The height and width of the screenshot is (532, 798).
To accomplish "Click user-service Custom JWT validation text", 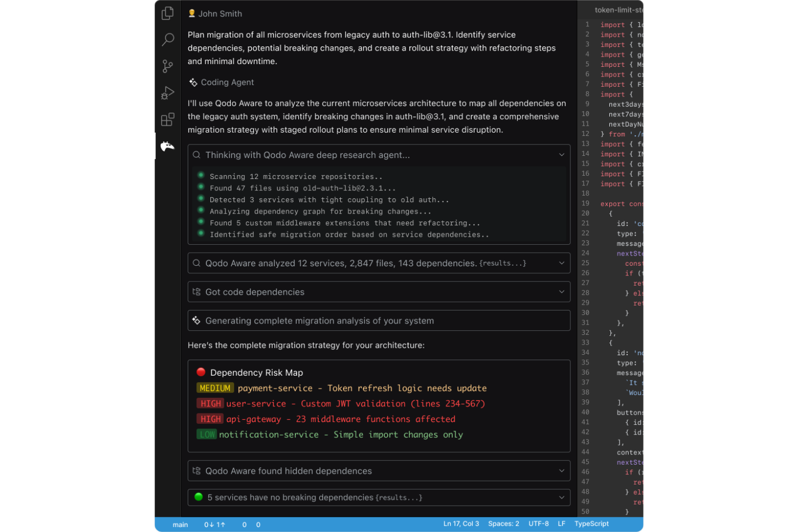I will point(356,404).
